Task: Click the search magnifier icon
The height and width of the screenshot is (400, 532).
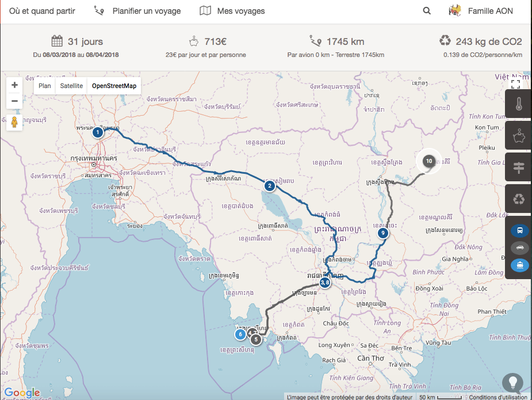Action: click(427, 11)
